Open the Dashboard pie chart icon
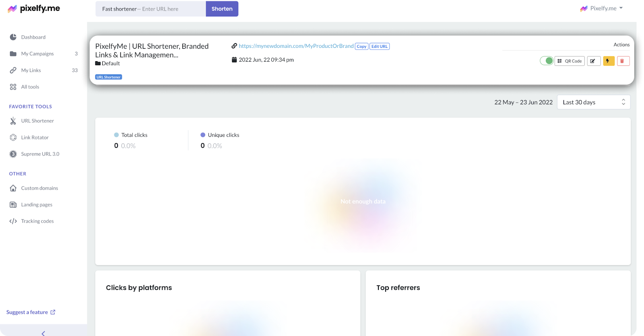The image size is (644, 336). pos(13,37)
